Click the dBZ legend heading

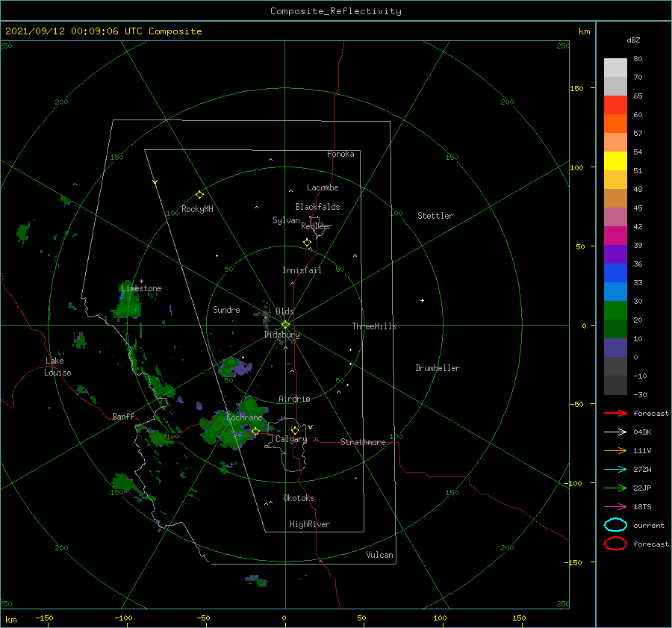pos(633,40)
